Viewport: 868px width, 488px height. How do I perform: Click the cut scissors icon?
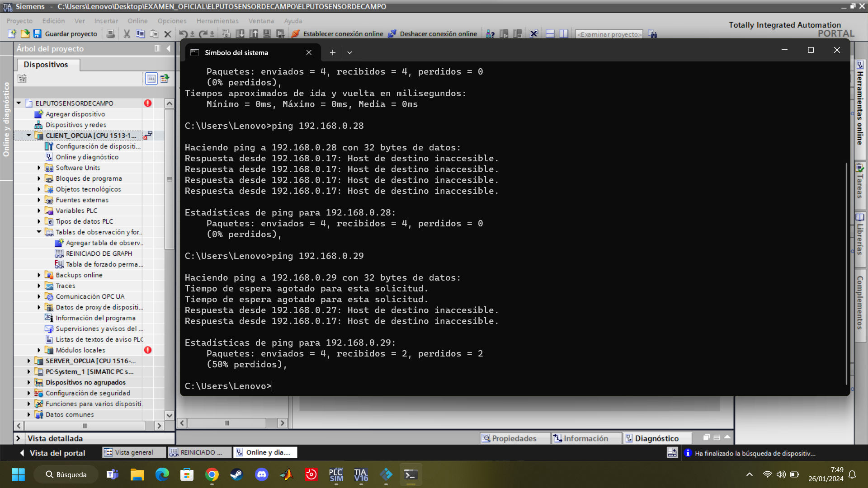click(127, 34)
